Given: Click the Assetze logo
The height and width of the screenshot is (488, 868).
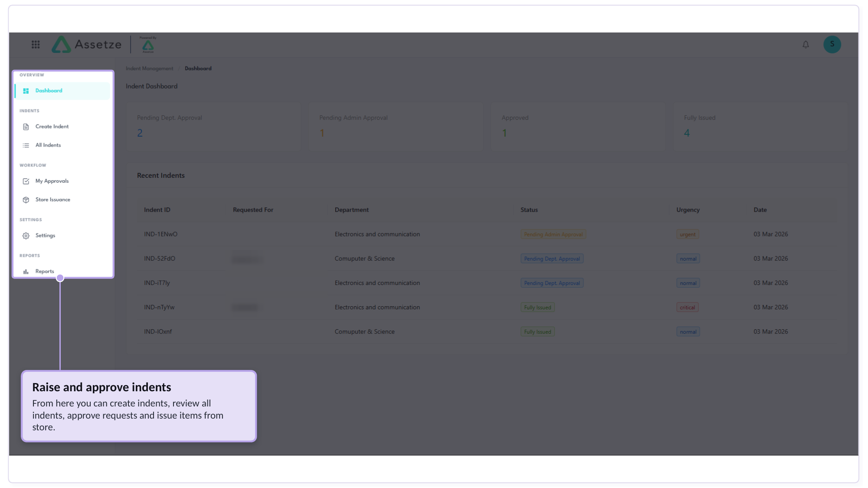Looking at the screenshot, I should coord(86,44).
